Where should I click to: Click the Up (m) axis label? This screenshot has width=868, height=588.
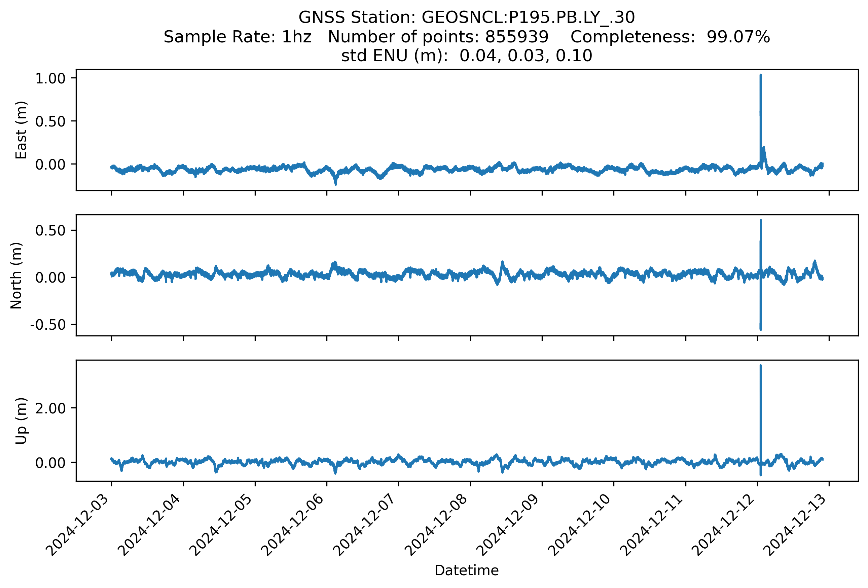coord(21,421)
